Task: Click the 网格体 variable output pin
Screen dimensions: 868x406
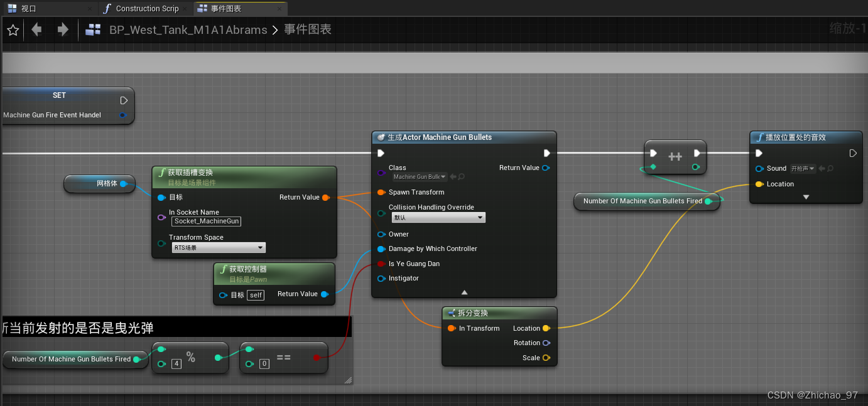Action: (124, 184)
